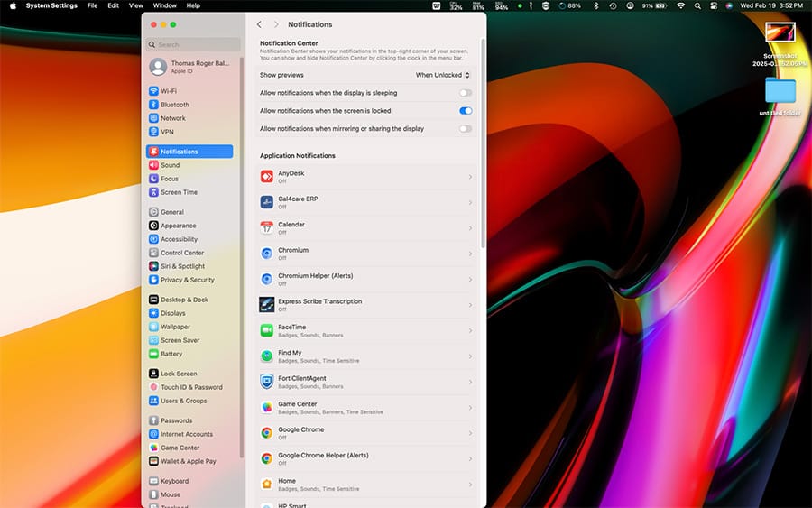Click the Screen Time hourglass icon
The image size is (812, 508).
coord(153,192)
